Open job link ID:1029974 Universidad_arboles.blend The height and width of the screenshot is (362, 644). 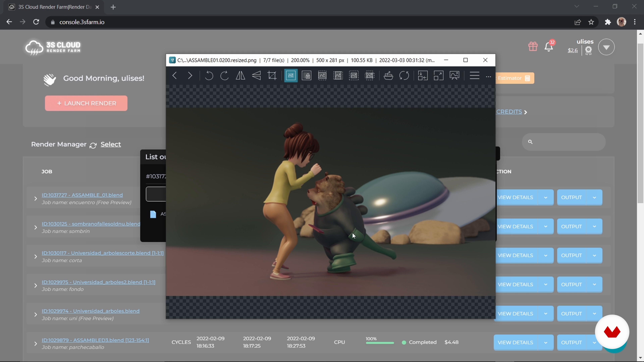pos(91,311)
